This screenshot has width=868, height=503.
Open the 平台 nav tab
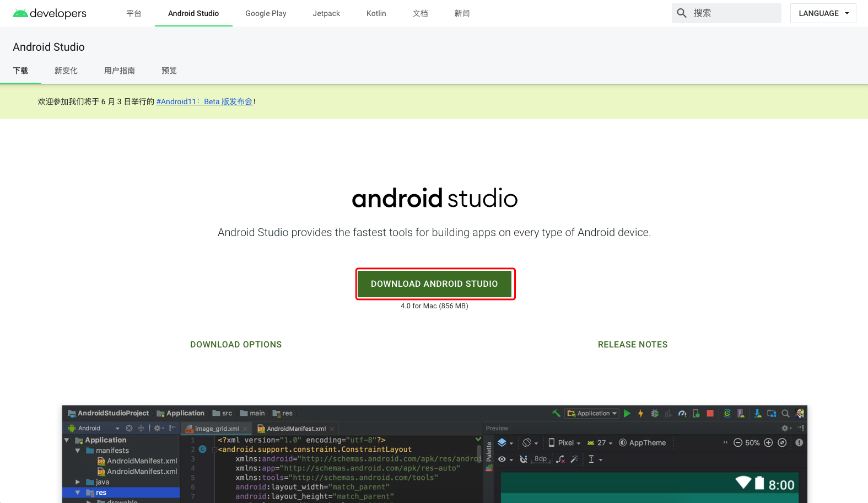point(134,13)
